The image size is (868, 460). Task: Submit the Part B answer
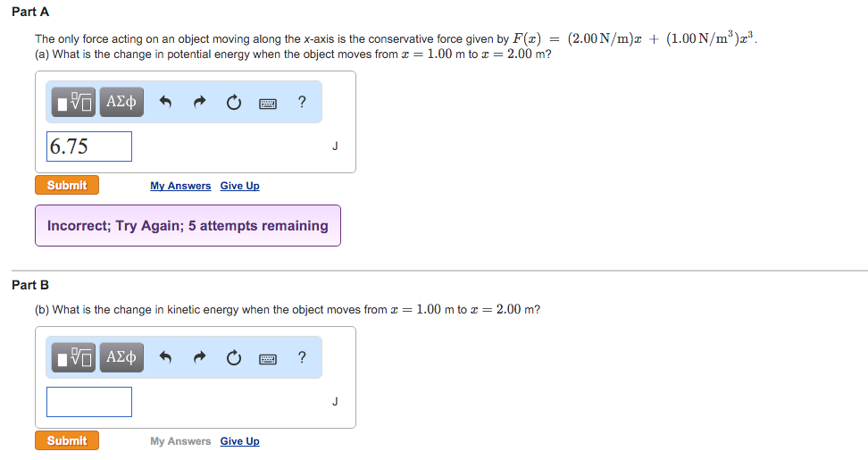pyautogui.click(x=67, y=440)
